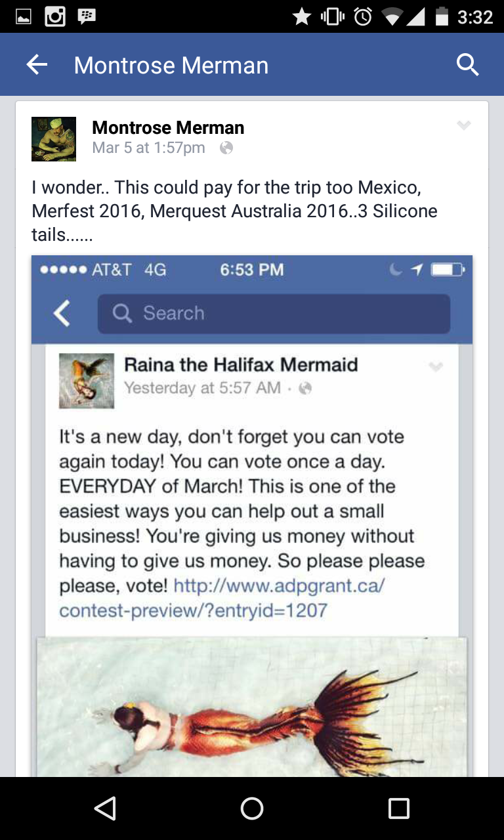Image resolution: width=504 pixels, height=840 pixels.
Task: Tap the public globe privacy icon
Action: (x=226, y=148)
